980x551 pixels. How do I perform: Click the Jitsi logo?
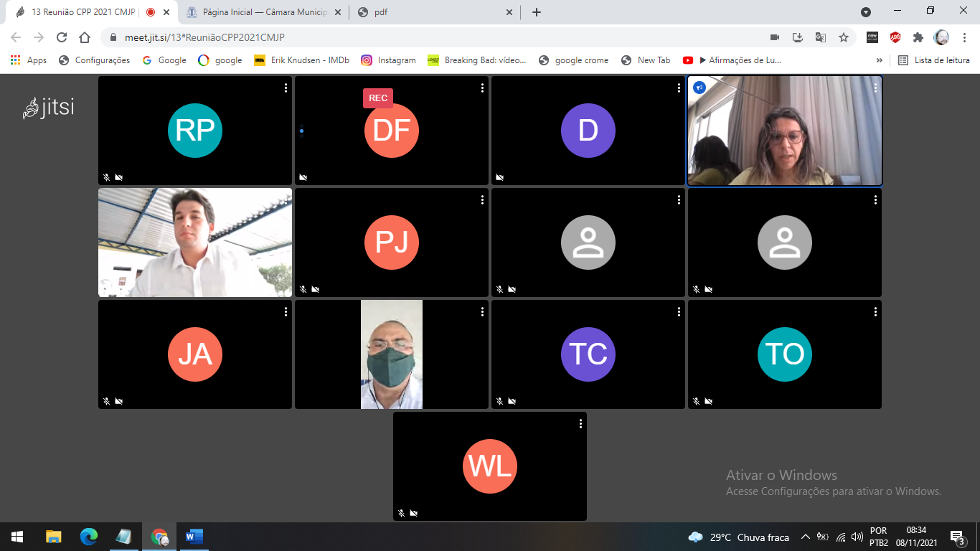point(49,108)
